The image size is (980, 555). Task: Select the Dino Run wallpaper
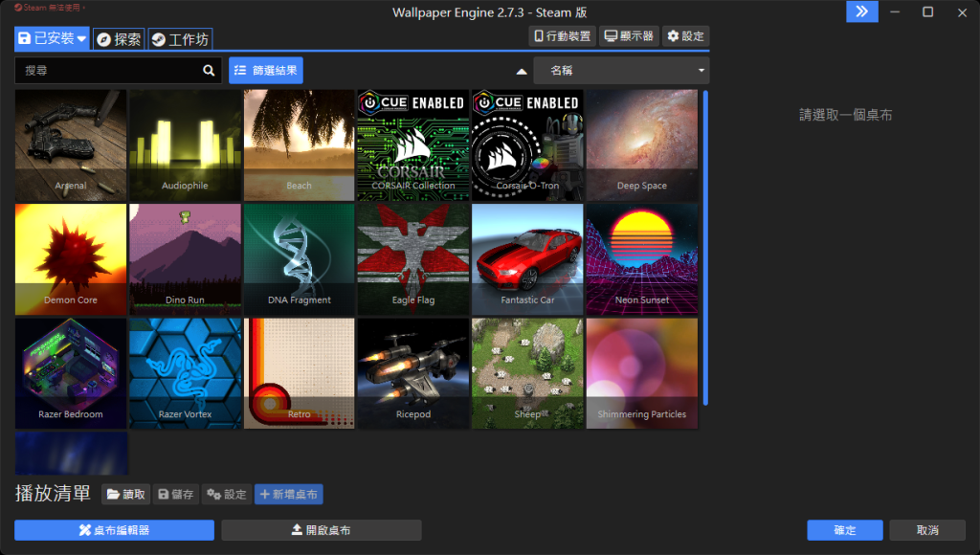click(x=185, y=259)
